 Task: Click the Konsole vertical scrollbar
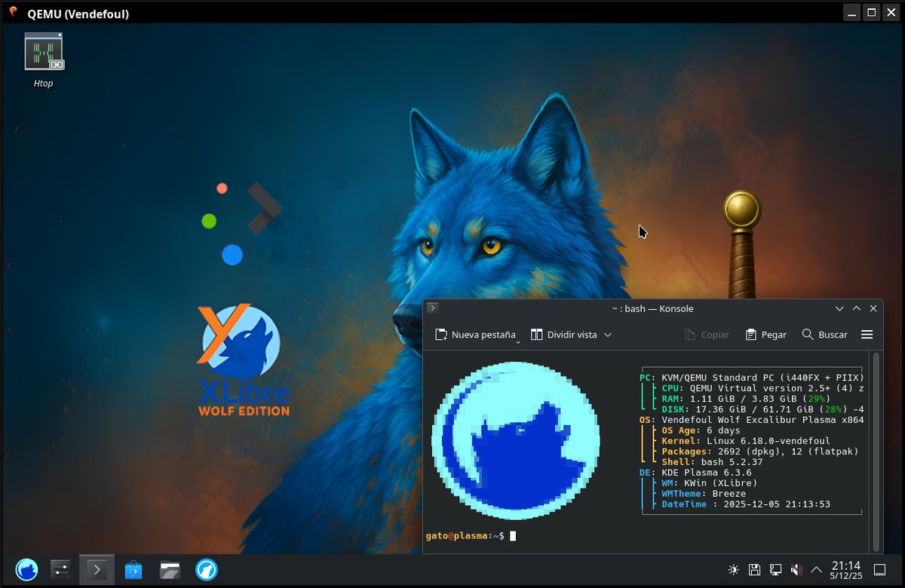pyautogui.click(x=876, y=451)
